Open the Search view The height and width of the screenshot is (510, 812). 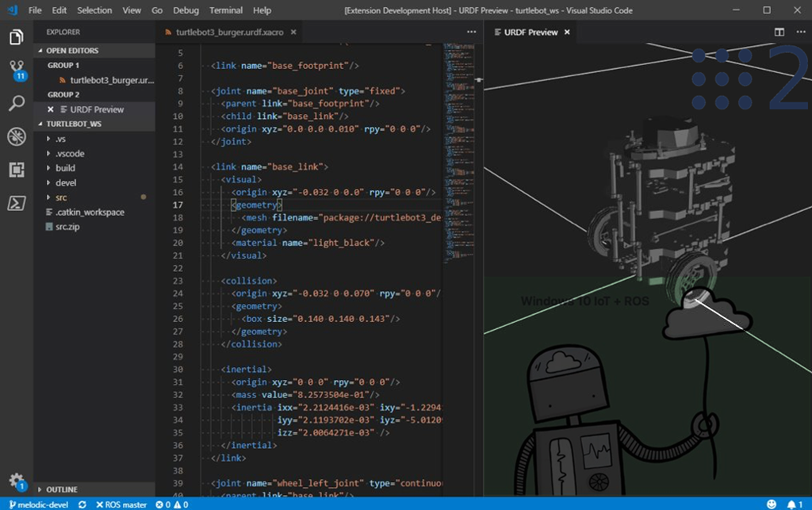[17, 103]
